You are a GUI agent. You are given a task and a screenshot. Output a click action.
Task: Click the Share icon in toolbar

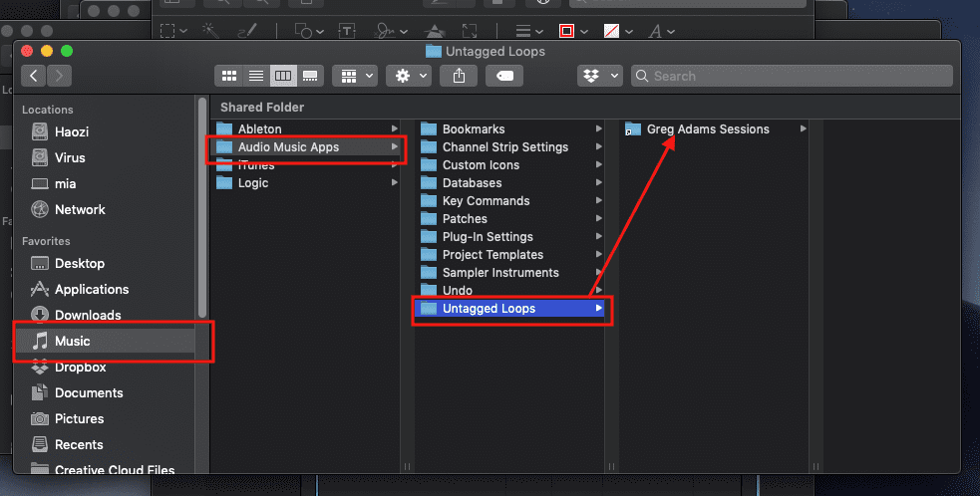coord(459,76)
